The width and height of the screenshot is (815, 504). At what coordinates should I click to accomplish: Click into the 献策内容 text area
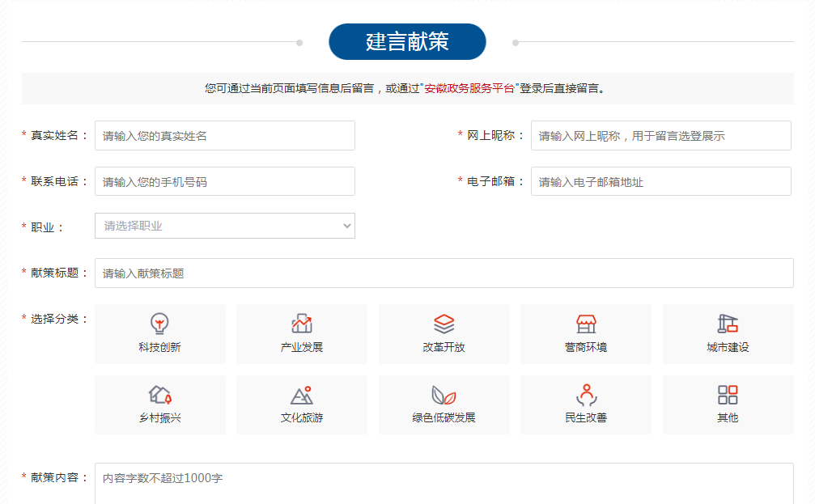click(x=444, y=484)
